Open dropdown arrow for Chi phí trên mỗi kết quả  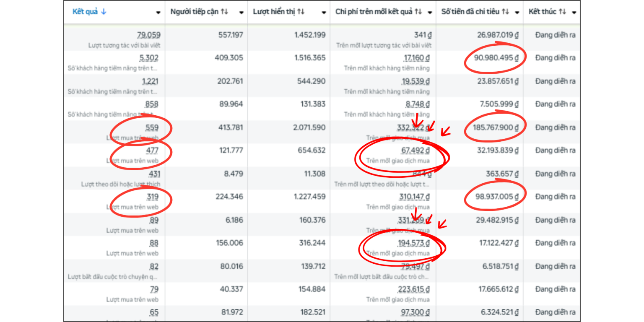430,13
